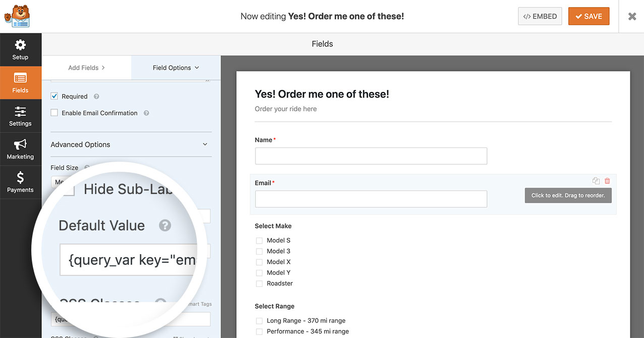Click help icon beside Enable Email Confirmation
Image resolution: width=644 pixels, height=338 pixels.
[x=146, y=113]
